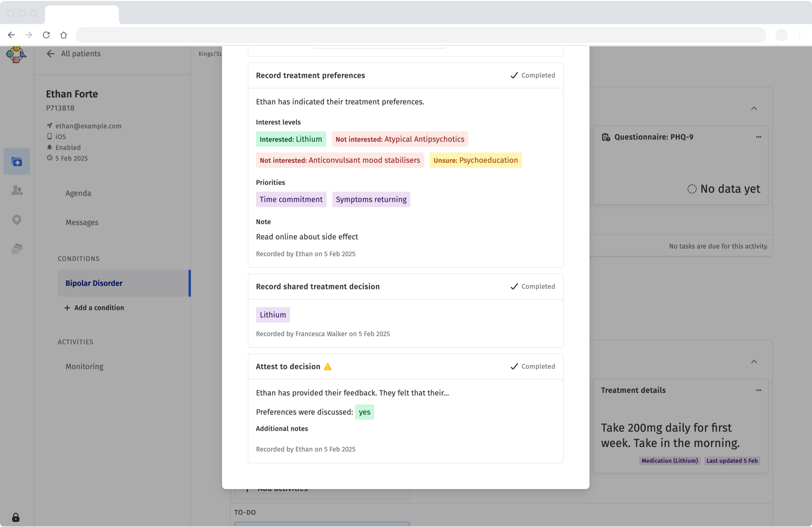Click the location pin sidebar icon
Viewport: 812px width, 527px height.
(x=17, y=219)
